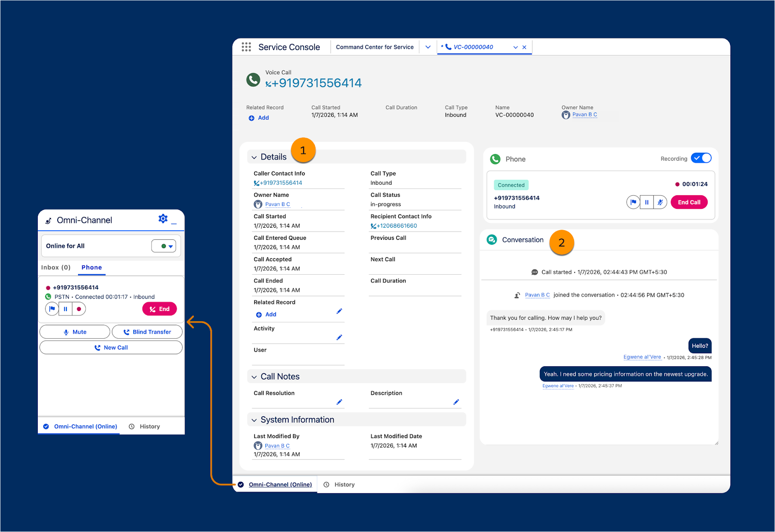The height and width of the screenshot is (532, 775).
Task: Edit the Activity field pencil
Action: (x=339, y=337)
